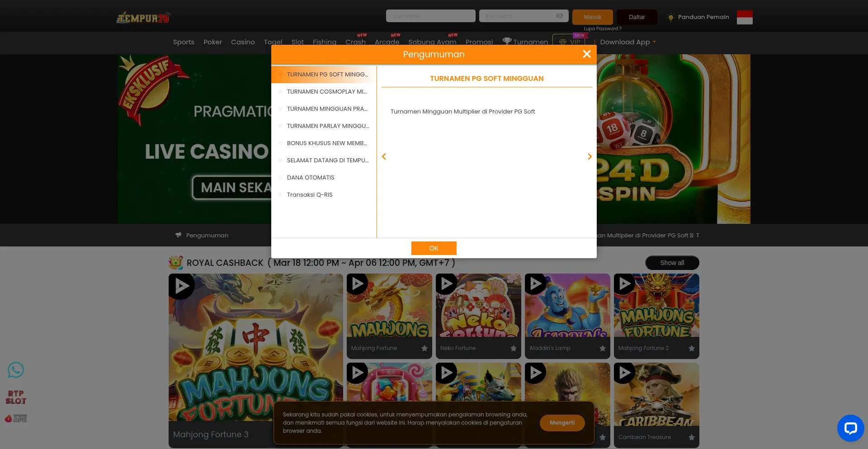Click the TEMPUR78 site logo
Image resolution: width=868 pixels, height=449 pixels.
(143, 17)
